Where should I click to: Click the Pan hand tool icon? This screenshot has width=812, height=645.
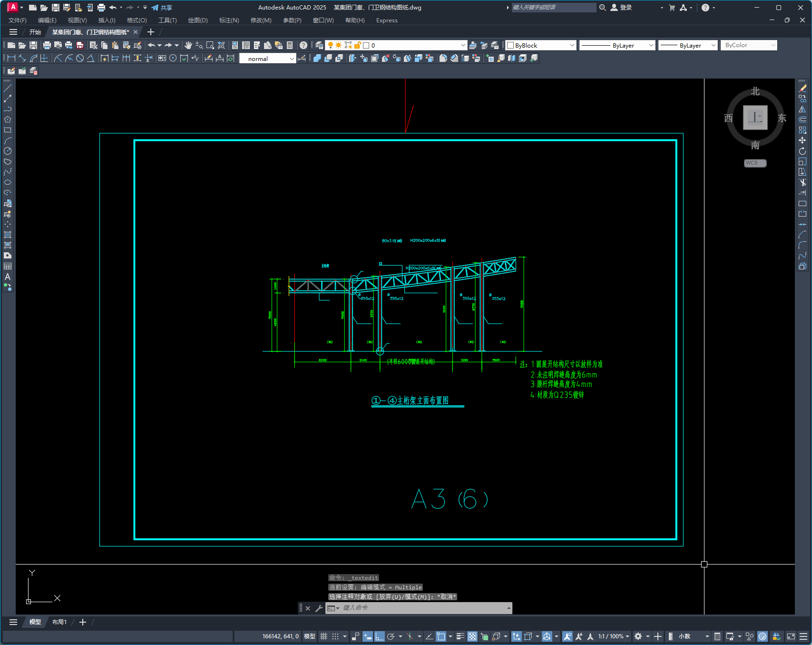coord(188,45)
